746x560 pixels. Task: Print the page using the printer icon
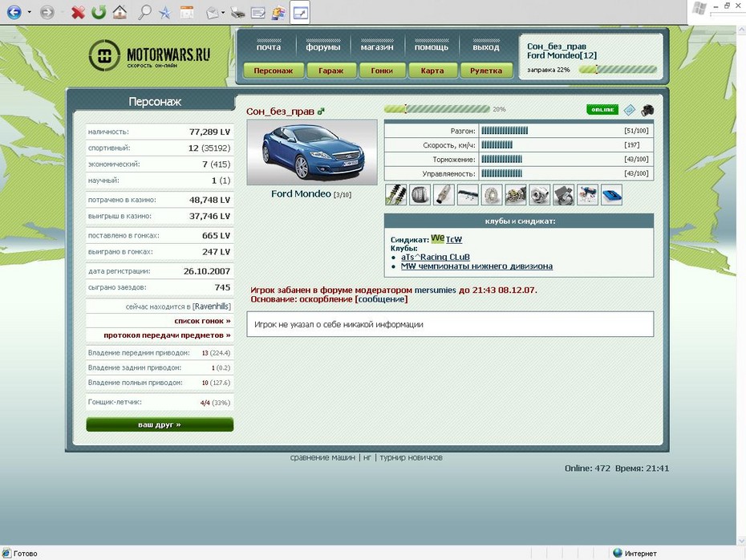tap(237, 13)
